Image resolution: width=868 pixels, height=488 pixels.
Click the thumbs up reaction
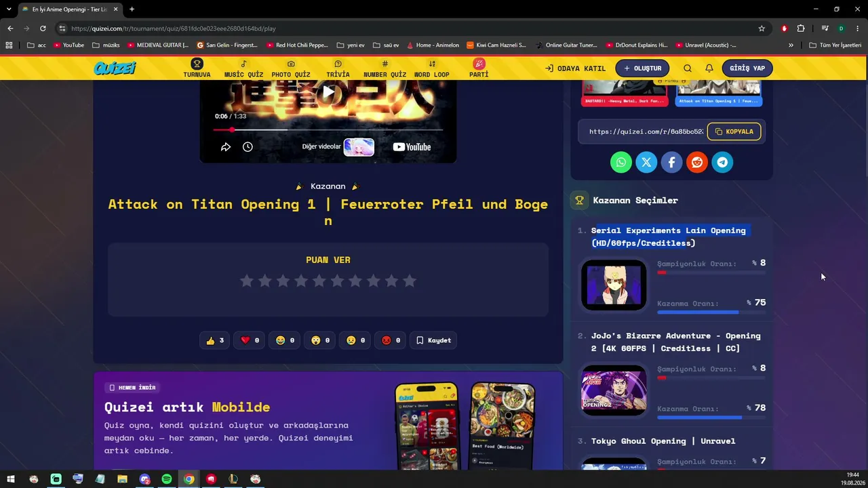click(215, 340)
